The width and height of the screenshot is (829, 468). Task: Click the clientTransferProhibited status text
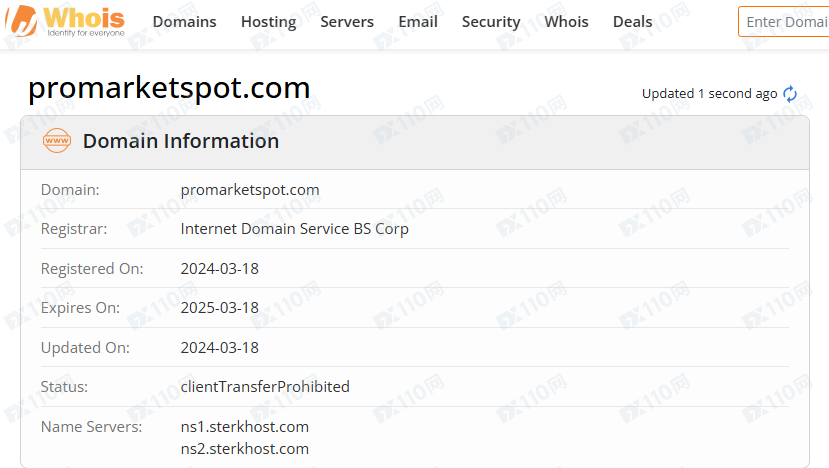(x=265, y=387)
